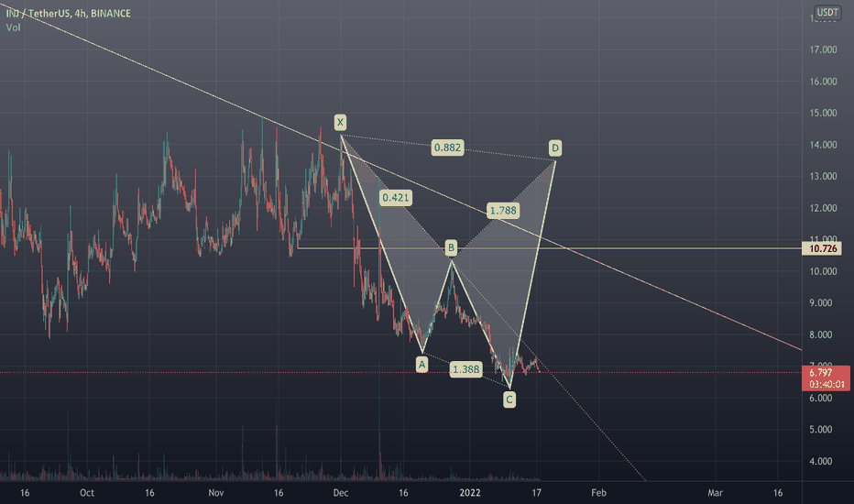Image resolution: width=854 pixels, height=504 pixels.
Task: Click the 1.388 ratio label
Action: click(466, 369)
